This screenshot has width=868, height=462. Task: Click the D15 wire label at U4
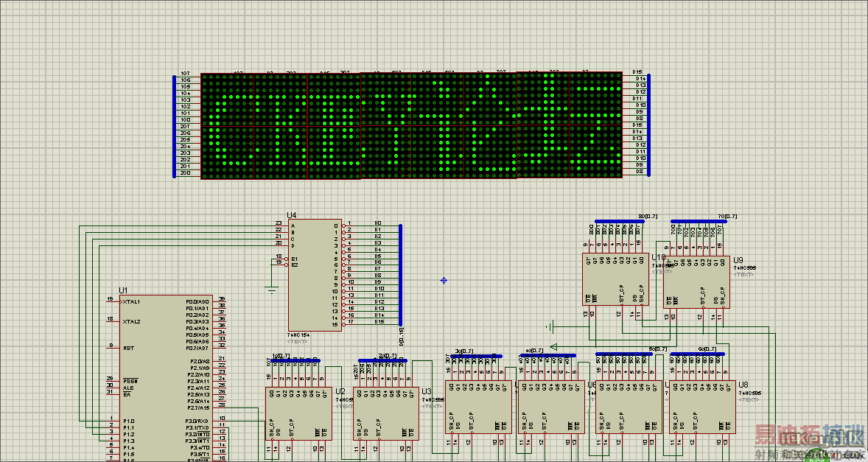(x=379, y=321)
